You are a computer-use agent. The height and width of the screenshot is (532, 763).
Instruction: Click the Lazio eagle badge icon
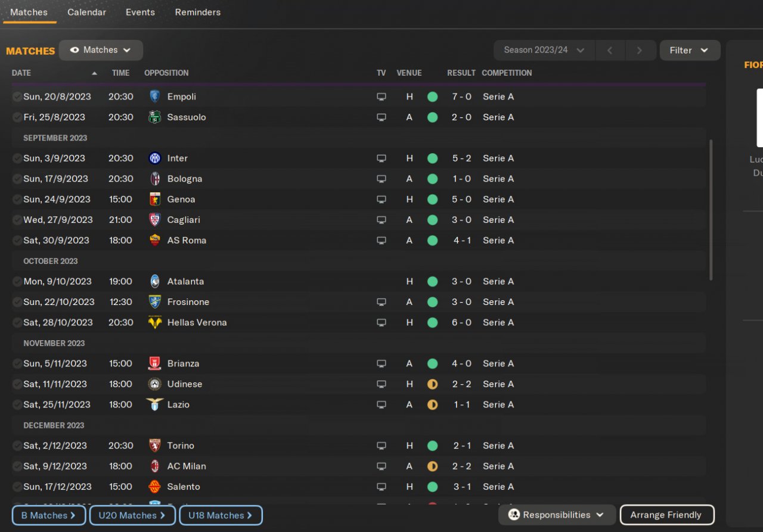click(x=154, y=405)
